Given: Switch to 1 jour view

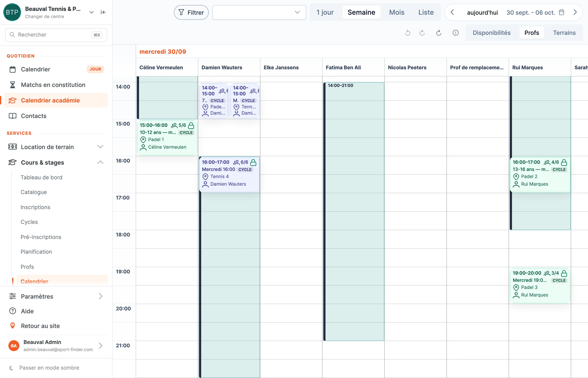Looking at the screenshot, I should point(325,12).
